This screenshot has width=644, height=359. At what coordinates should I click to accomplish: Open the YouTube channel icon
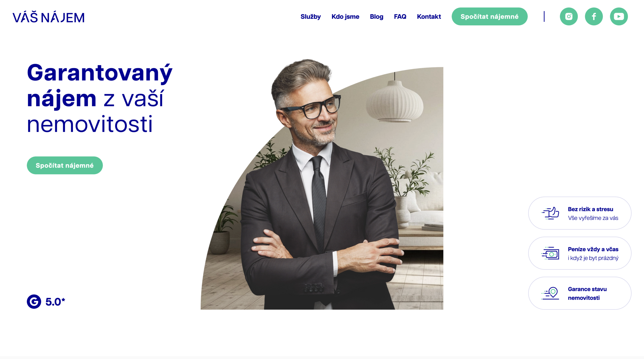619,17
